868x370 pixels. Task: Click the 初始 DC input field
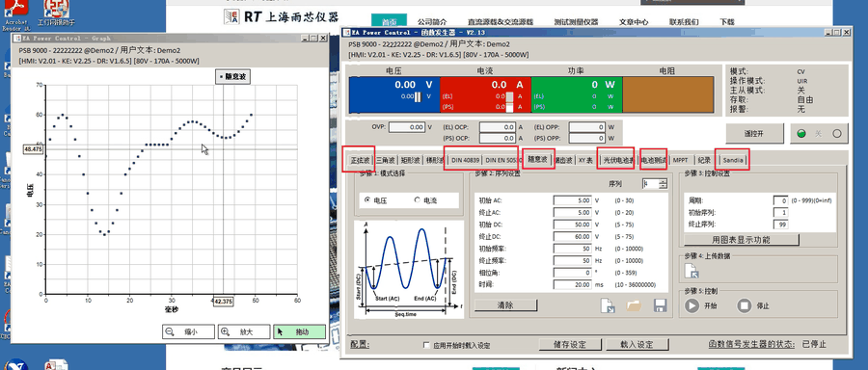click(x=572, y=225)
